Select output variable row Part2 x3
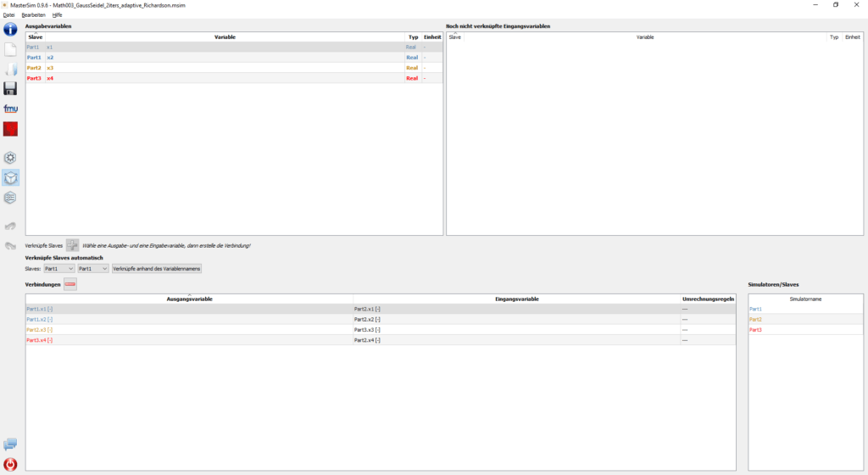 tap(234, 68)
